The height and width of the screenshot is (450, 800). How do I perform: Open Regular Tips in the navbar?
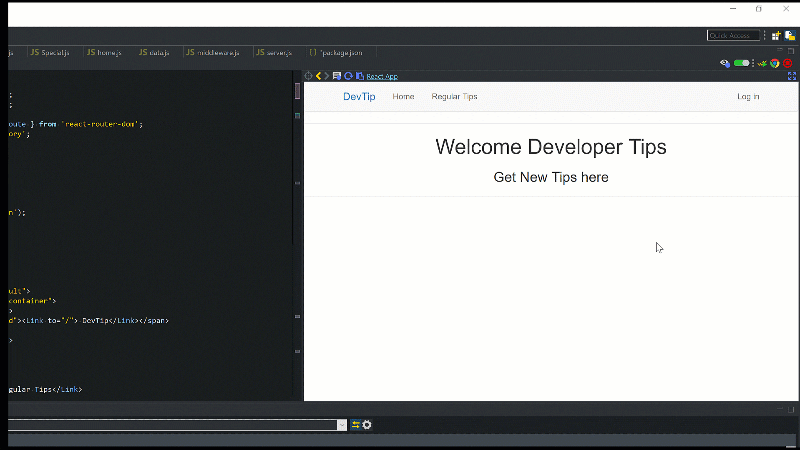click(454, 97)
